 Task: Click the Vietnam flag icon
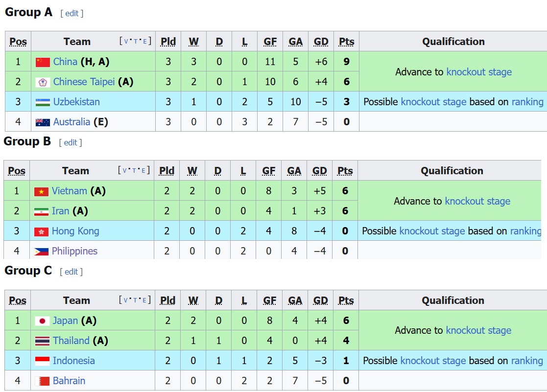41,191
